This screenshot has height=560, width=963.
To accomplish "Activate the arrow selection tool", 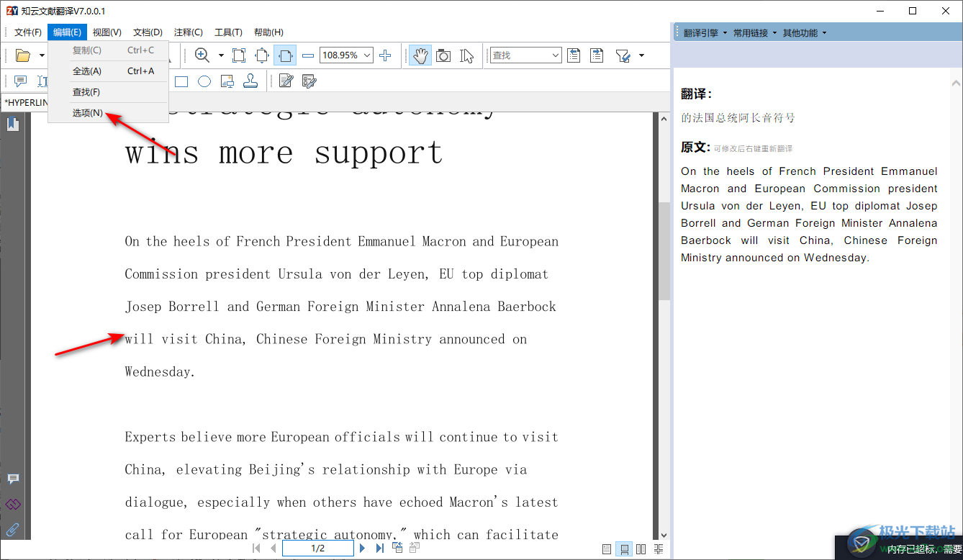I will pyautogui.click(x=467, y=55).
